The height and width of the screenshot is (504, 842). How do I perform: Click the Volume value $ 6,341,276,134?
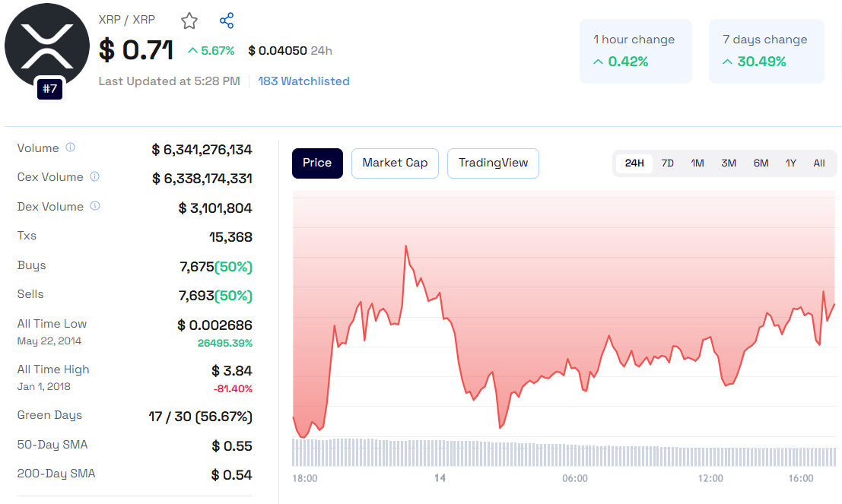202,149
